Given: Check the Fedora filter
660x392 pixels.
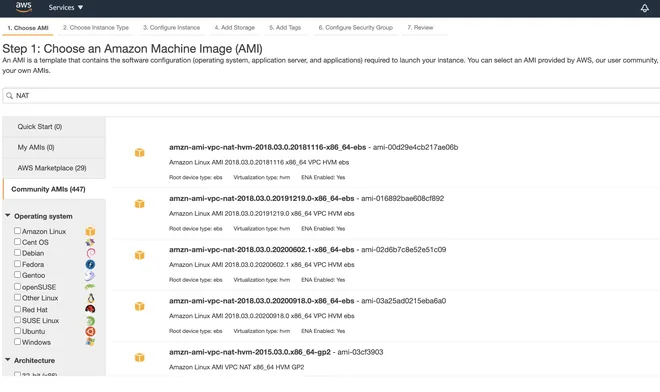Looking at the screenshot, I should [17, 264].
